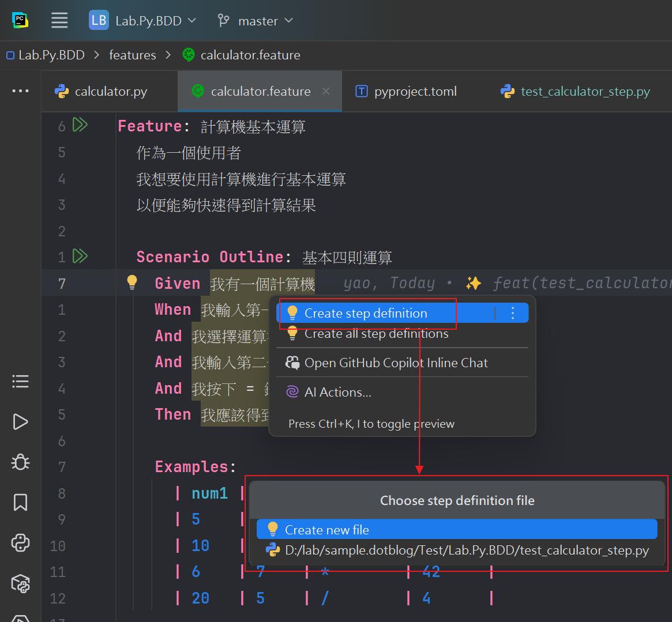This screenshot has height=622, width=672.
Task: Open the Bookmarks tool window icon
Action: 20,502
